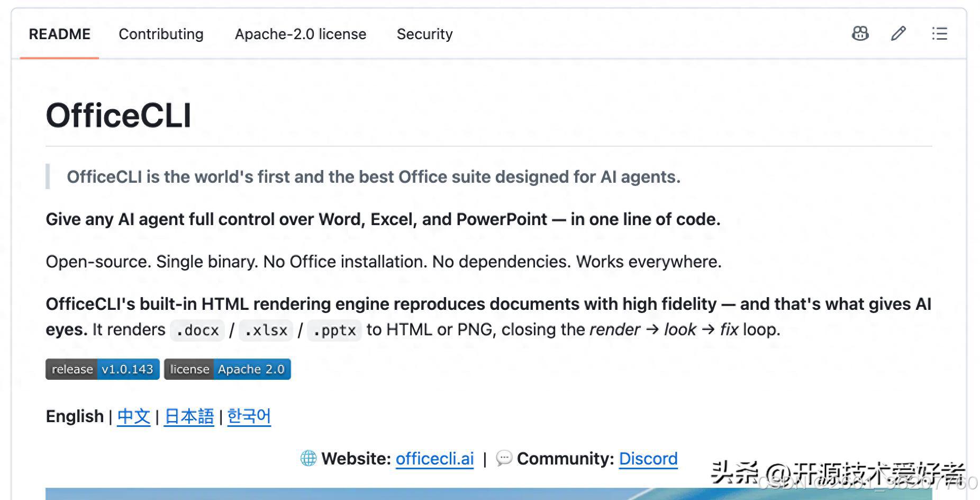Click the blockquote about world's first Office suite

pyautogui.click(x=374, y=177)
